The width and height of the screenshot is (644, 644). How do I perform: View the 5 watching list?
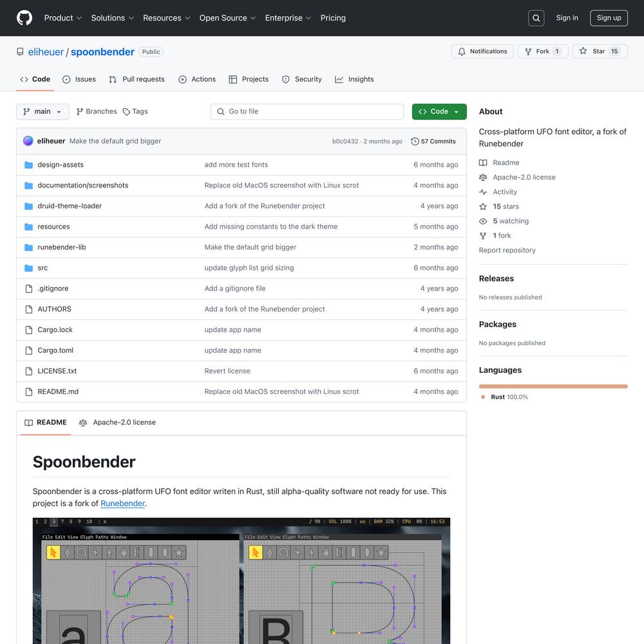[504, 221]
